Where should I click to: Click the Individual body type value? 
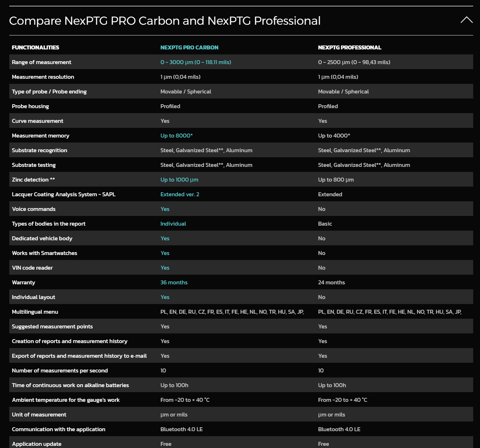[x=173, y=224]
